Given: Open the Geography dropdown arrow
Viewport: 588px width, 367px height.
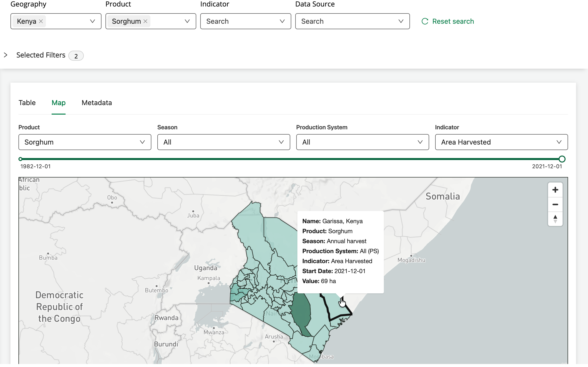Looking at the screenshot, I should coord(93,21).
